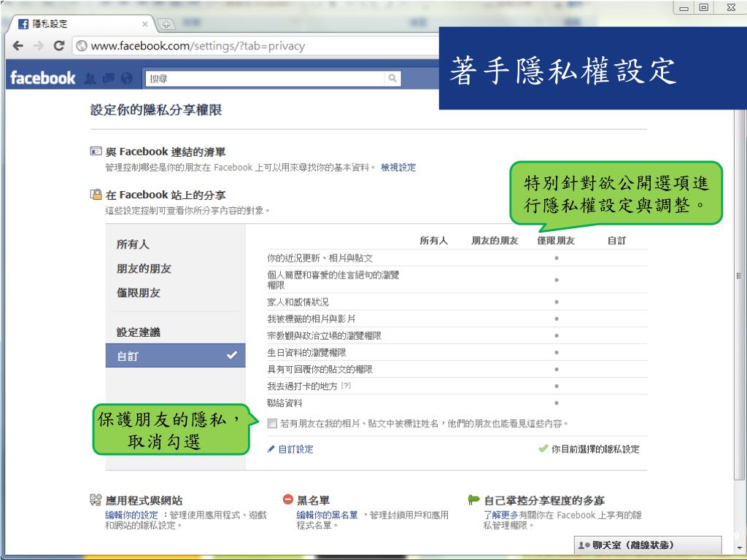Click the 應用程式與網站 icon
The width and height of the screenshot is (747, 560).
[96, 499]
